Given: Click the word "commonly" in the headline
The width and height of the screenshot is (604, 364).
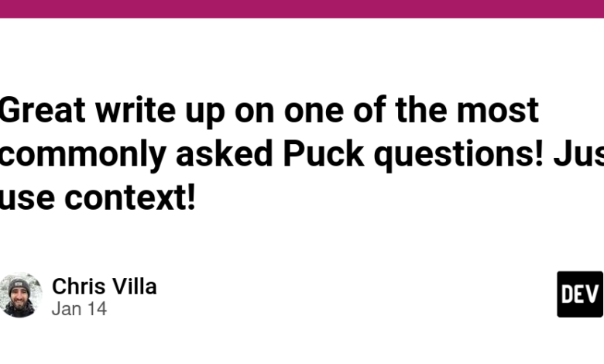Looking at the screenshot, I should pos(83,156).
